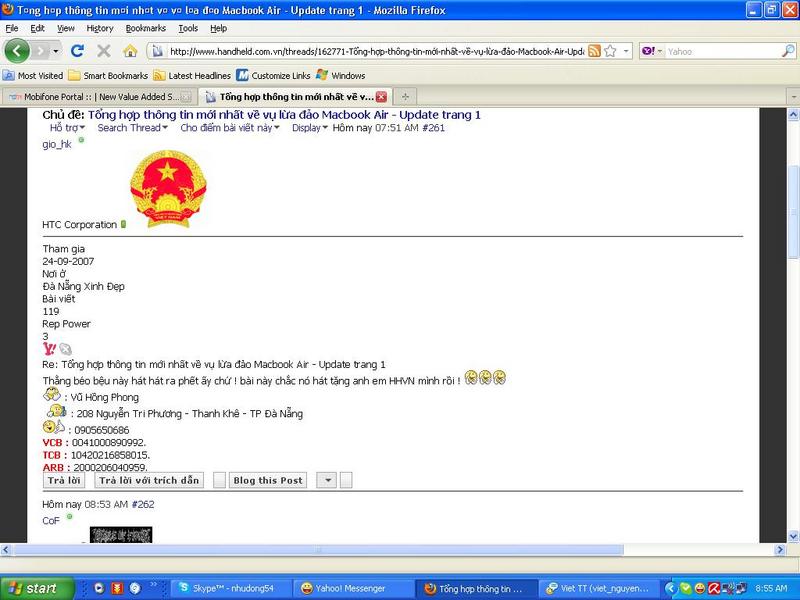Click the Firefox back navigation button
Screen dimensions: 800x600
19,50
